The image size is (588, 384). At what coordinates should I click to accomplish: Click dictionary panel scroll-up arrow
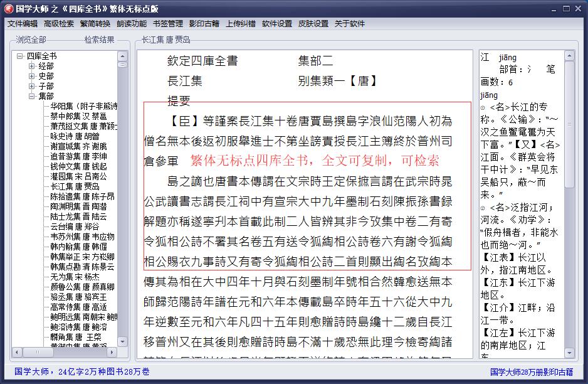click(x=569, y=56)
